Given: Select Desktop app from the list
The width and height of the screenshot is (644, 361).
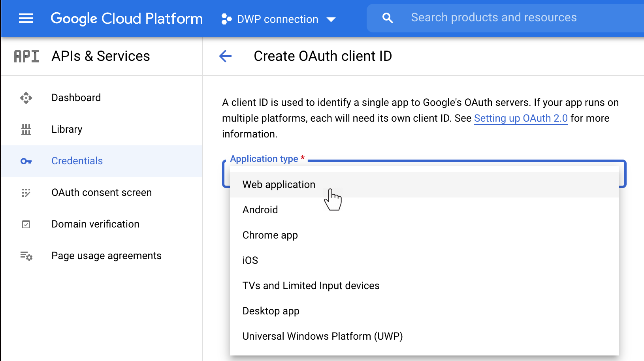Looking at the screenshot, I should [271, 311].
